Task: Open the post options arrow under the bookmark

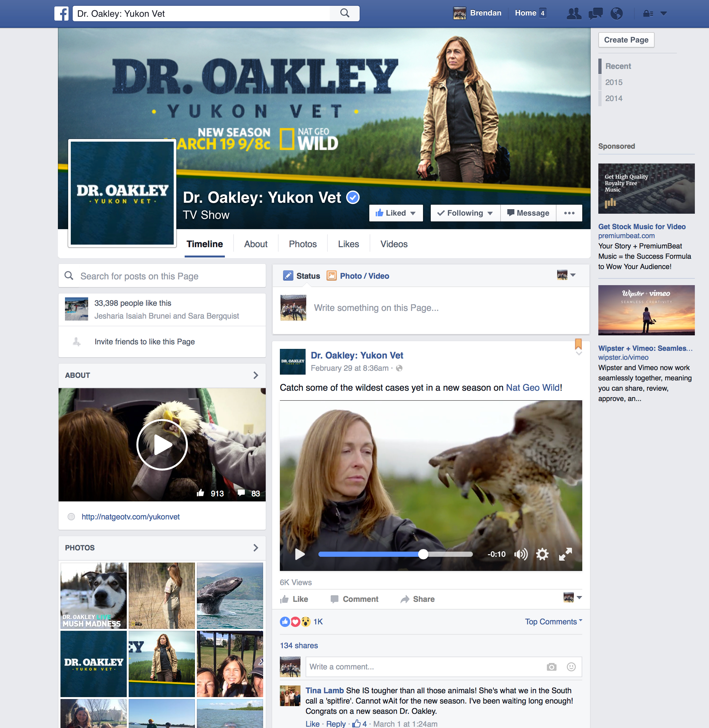Action: pos(579,353)
